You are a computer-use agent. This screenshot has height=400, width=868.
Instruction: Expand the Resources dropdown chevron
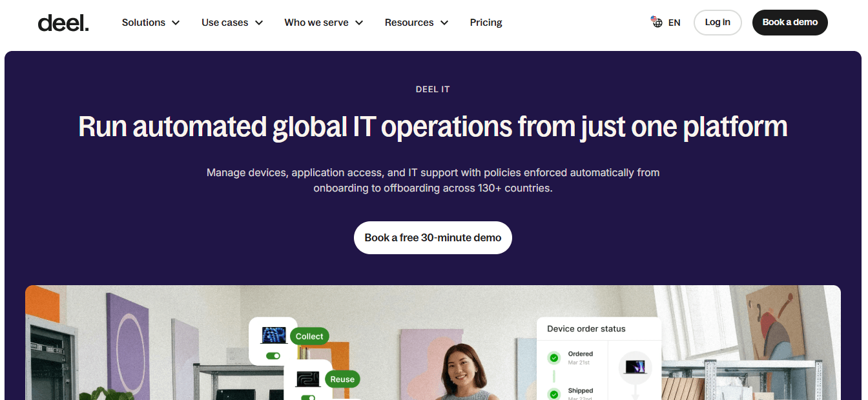point(444,23)
